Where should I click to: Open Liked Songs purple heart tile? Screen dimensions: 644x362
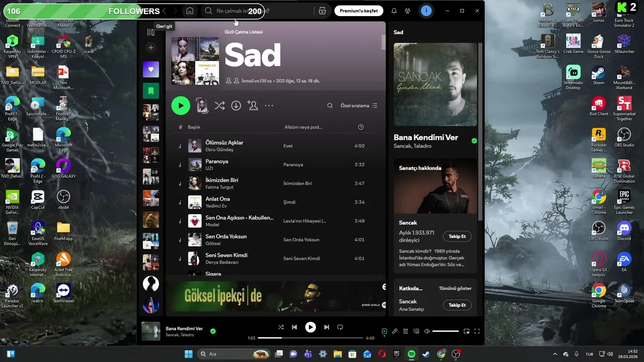(x=151, y=69)
